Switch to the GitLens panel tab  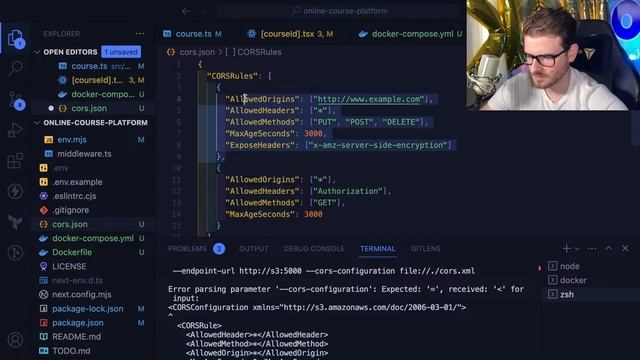pos(425,249)
